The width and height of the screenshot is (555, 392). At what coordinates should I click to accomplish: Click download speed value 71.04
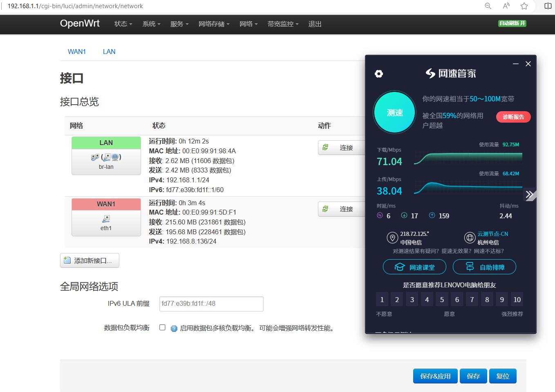tap(389, 161)
